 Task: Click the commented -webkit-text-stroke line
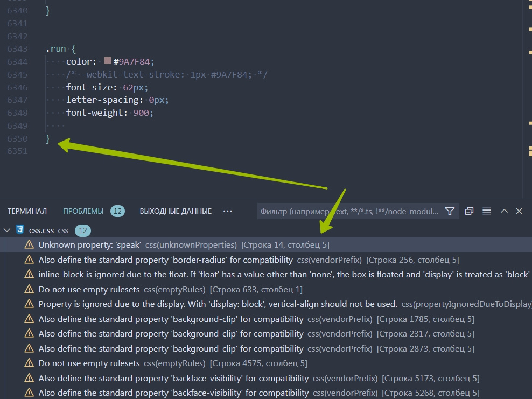(167, 74)
